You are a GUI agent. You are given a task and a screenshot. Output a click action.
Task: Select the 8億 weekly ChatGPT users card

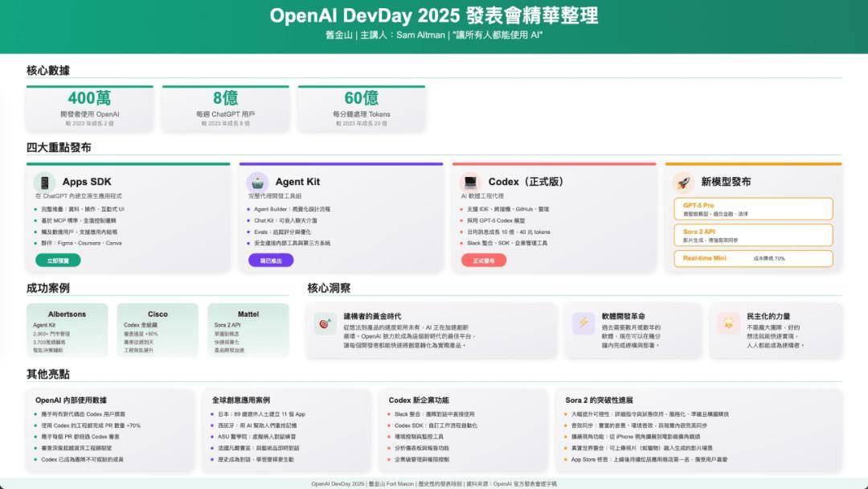pos(225,108)
